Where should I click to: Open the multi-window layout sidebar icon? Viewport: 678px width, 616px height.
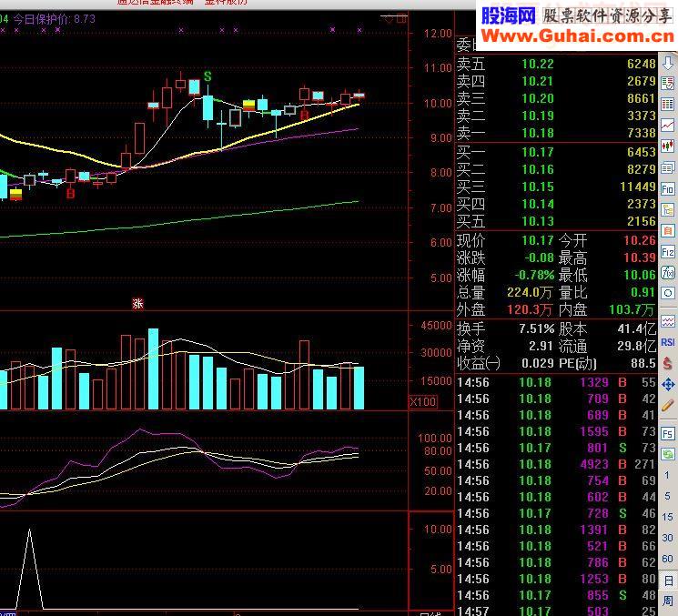pyautogui.click(x=668, y=167)
